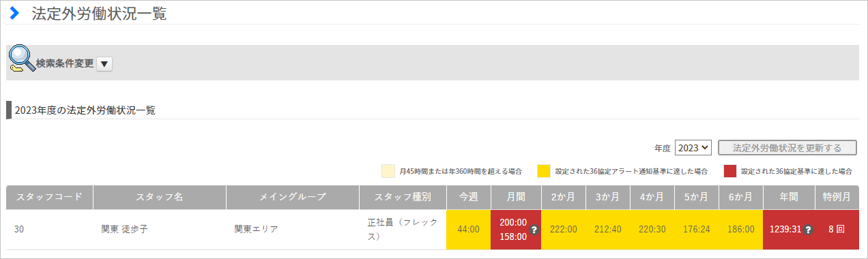This screenshot has width=868, height=259.
Task: Expand the 検索条件変更 arrow button
Action: (104, 63)
